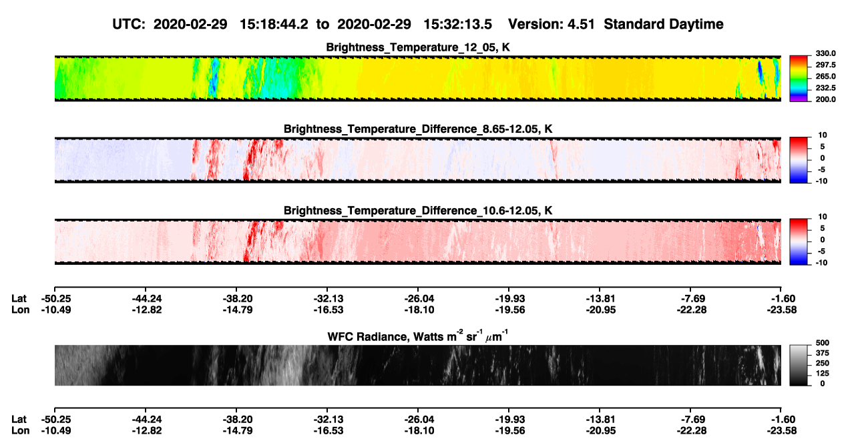Select the WFC Radiance grayscale image panel
The width and height of the screenshot is (868, 445).
[417, 365]
